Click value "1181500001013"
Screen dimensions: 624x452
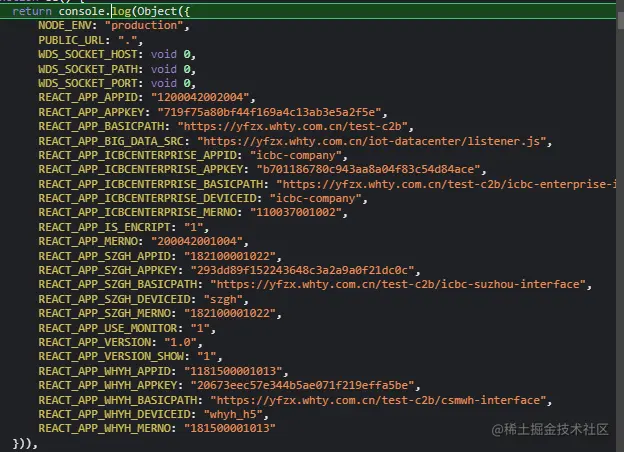pos(233,371)
